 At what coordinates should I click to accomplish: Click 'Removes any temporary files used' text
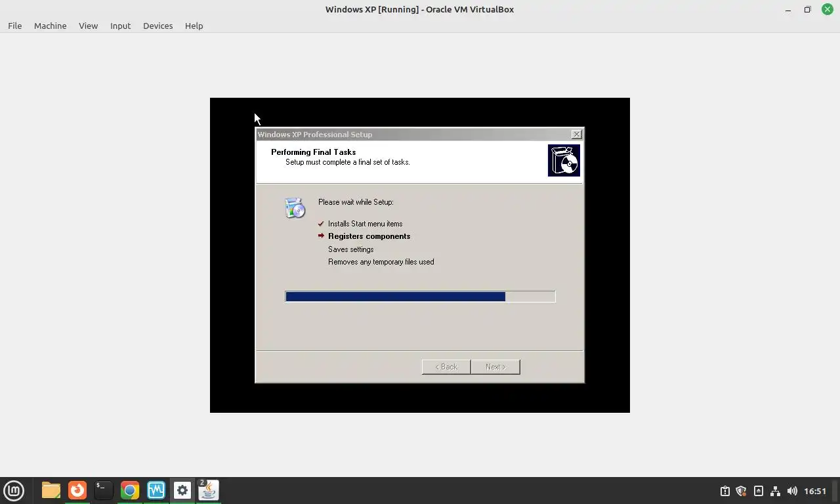(381, 262)
